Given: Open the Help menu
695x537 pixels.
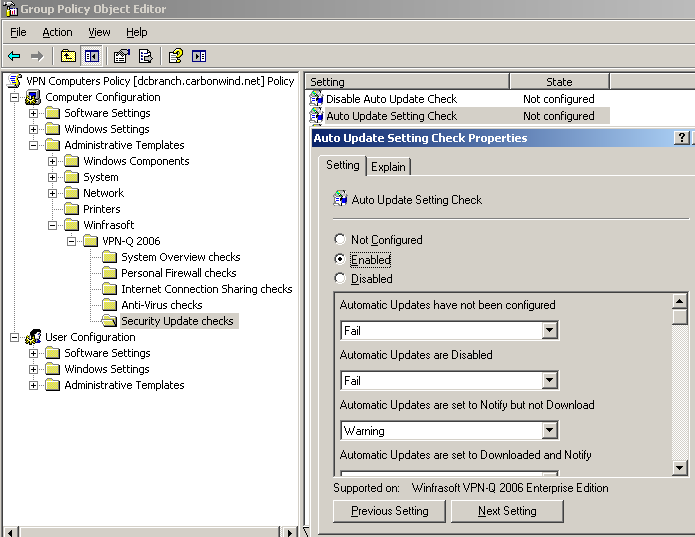Looking at the screenshot, I should (x=137, y=32).
